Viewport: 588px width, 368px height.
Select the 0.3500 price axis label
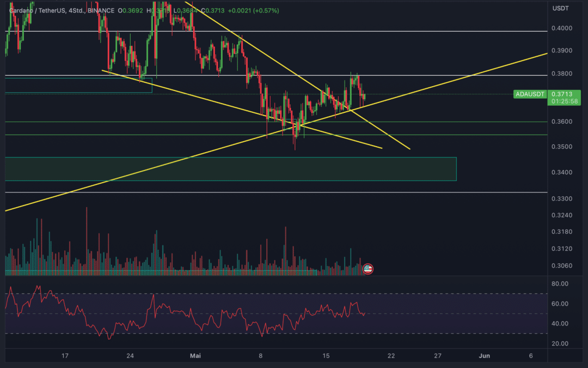(562, 147)
